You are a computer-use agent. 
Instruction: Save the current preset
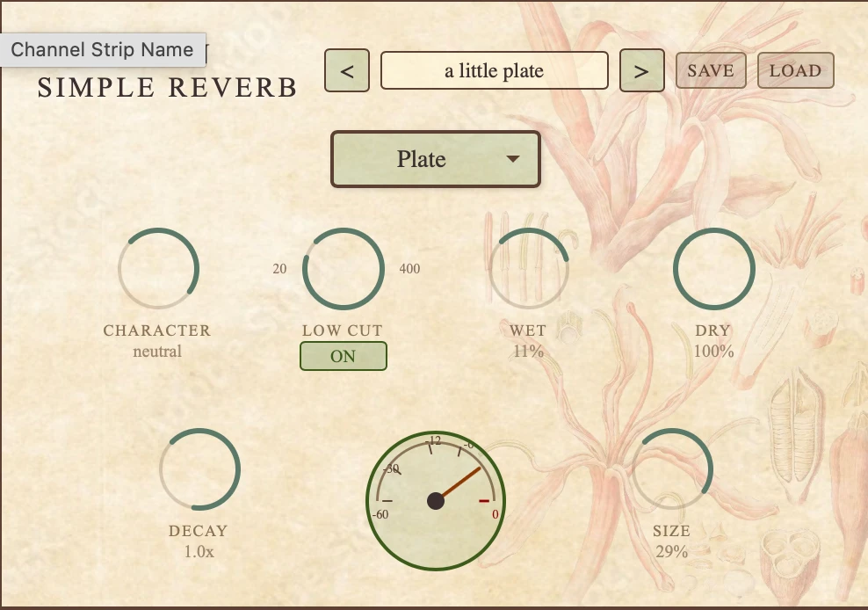711,71
